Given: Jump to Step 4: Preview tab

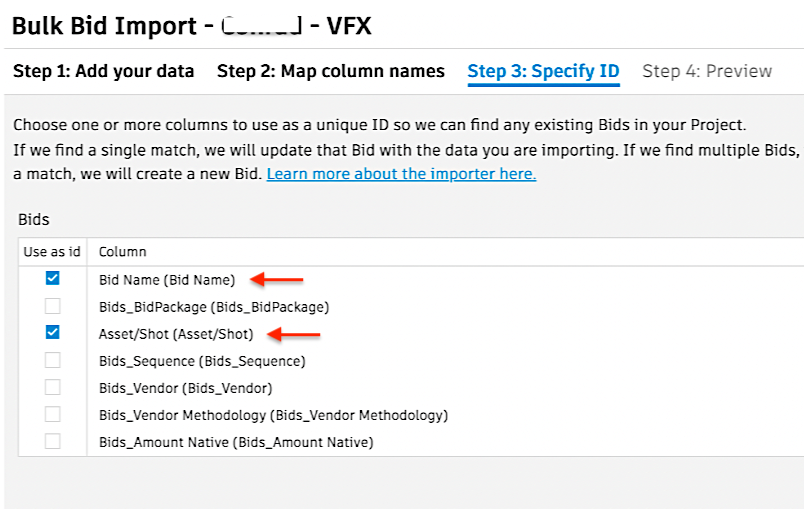Looking at the screenshot, I should 707,72.
